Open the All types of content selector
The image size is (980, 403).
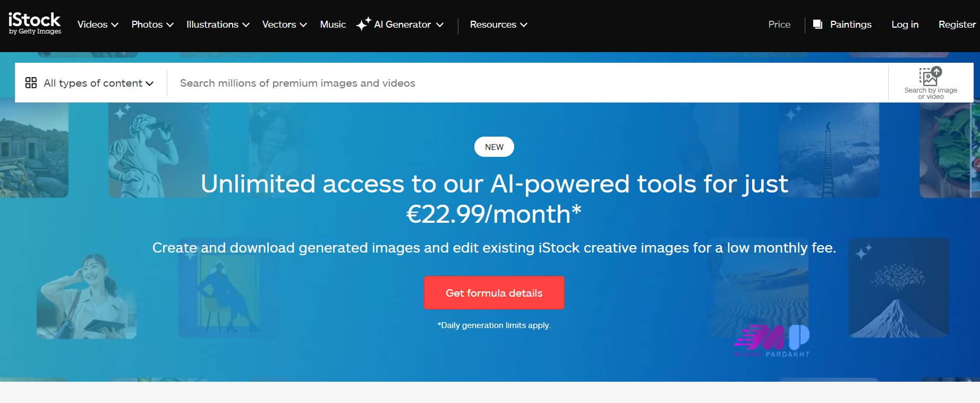(90, 83)
